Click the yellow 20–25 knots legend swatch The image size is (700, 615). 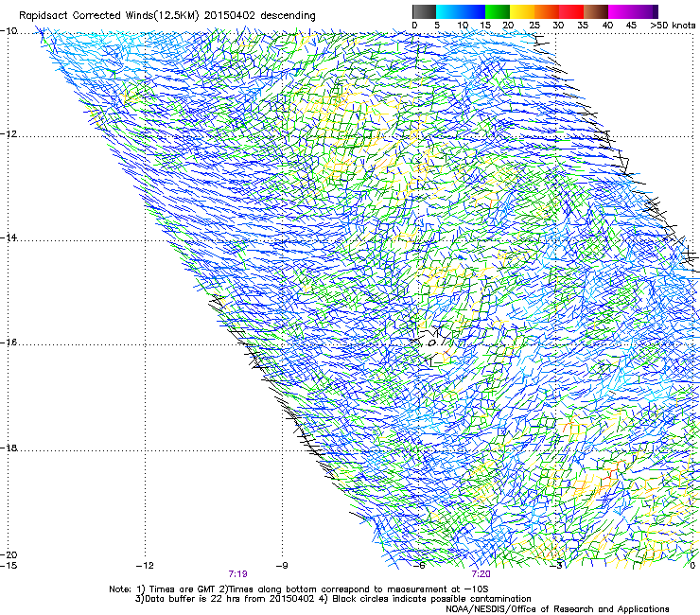pyautogui.click(x=522, y=11)
